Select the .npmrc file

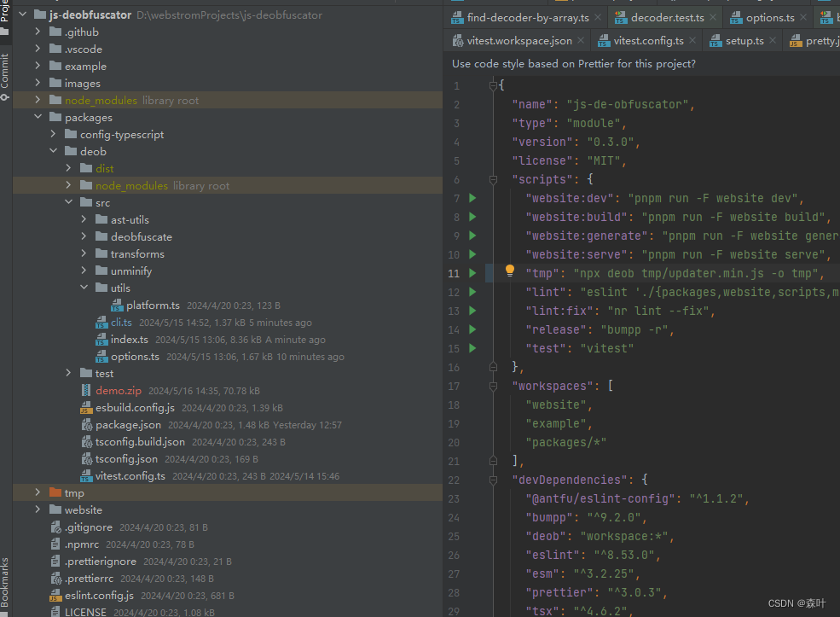coord(82,544)
